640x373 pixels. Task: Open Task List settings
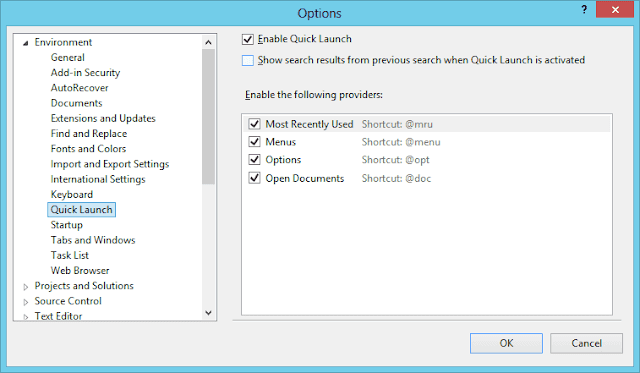point(69,255)
